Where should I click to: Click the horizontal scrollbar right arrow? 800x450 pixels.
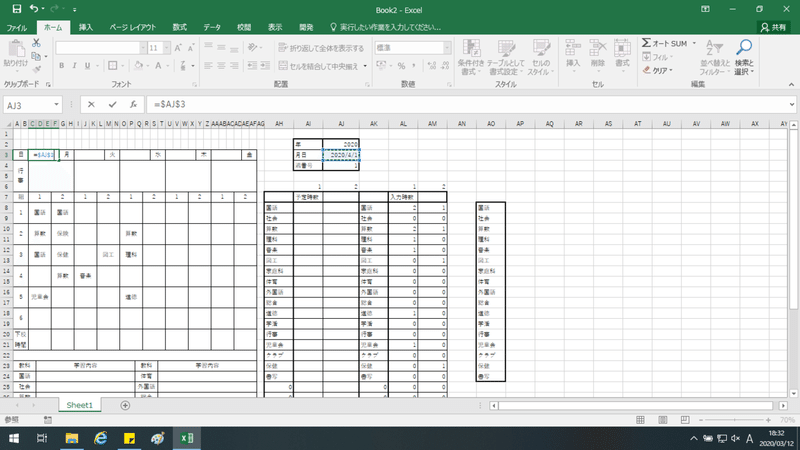[x=783, y=406]
